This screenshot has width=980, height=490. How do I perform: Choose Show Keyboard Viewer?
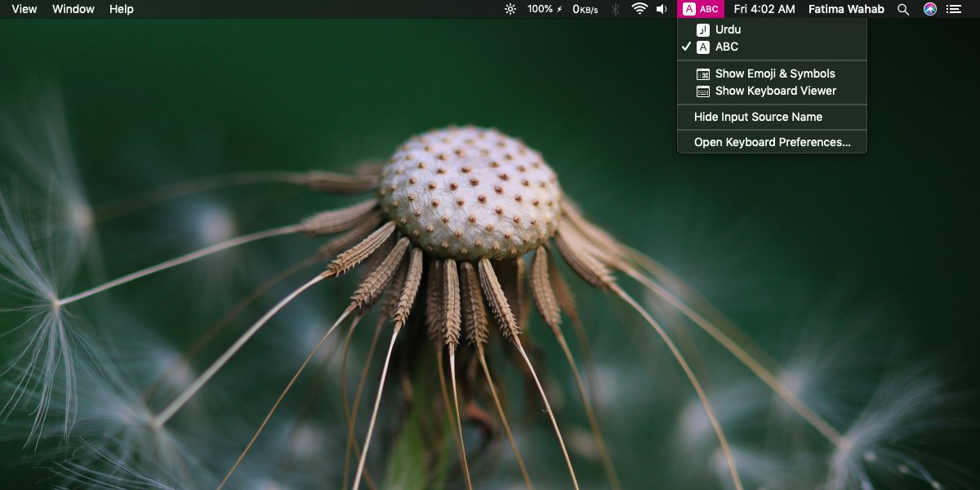(x=772, y=91)
